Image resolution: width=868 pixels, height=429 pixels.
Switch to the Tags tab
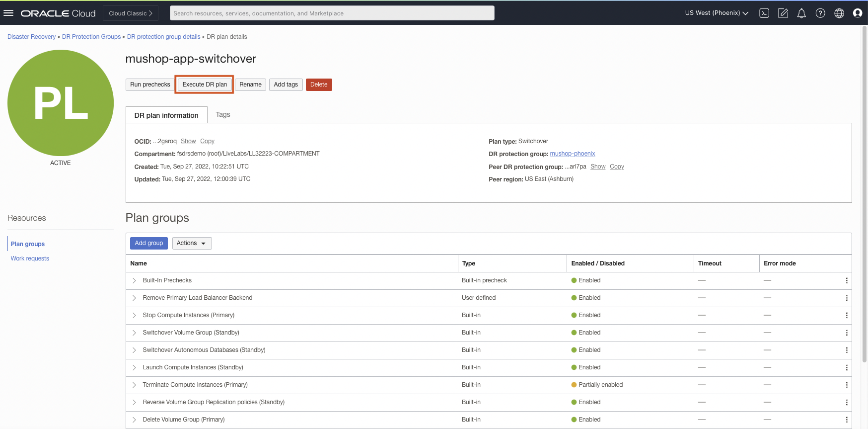(223, 115)
